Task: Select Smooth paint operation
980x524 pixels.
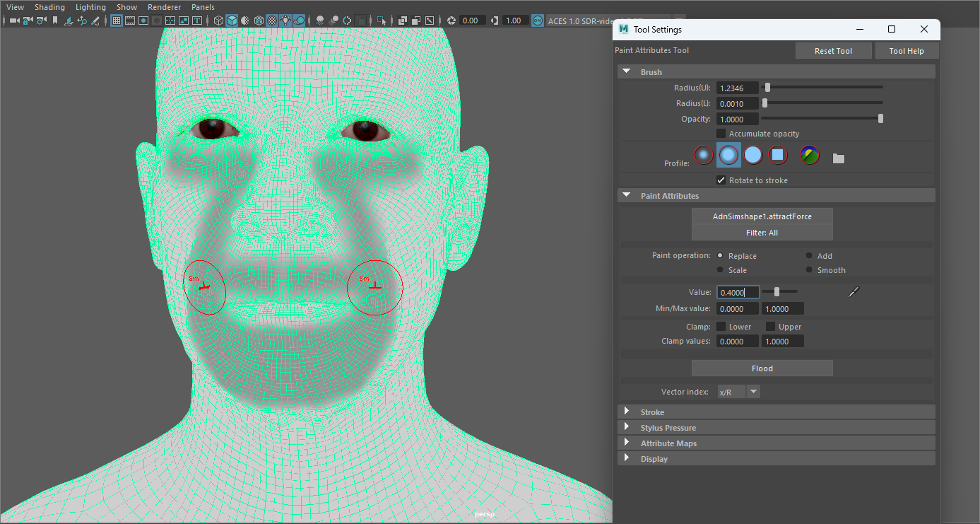Action: (809, 270)
